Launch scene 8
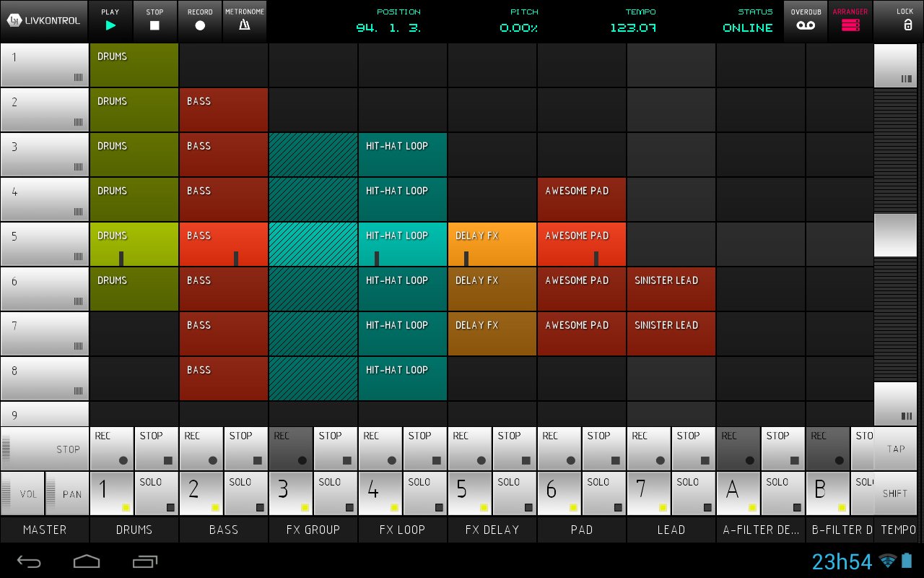The image size is (924, 578). 44,379
